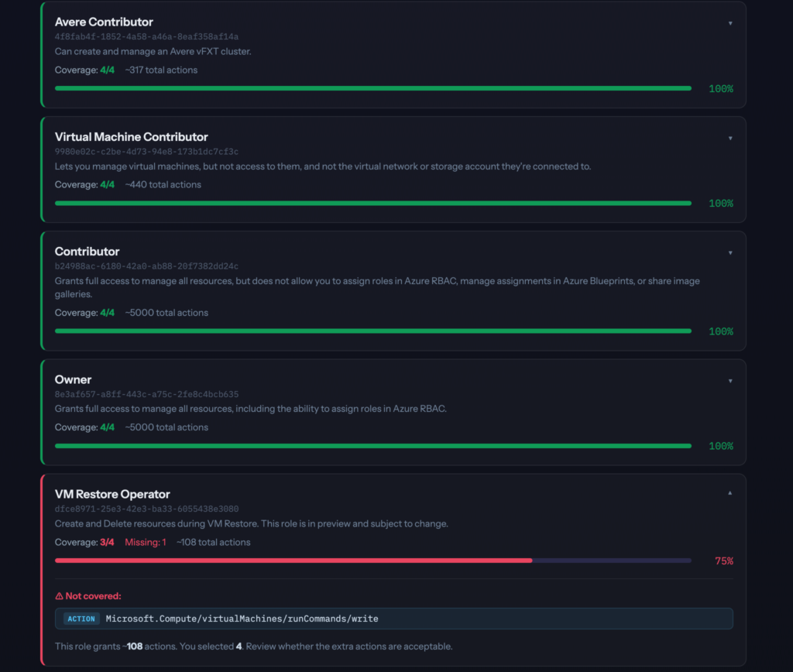This screenshot has width=793, height=672.
Task: Click the Not covered warning icon
Action: 59,596
